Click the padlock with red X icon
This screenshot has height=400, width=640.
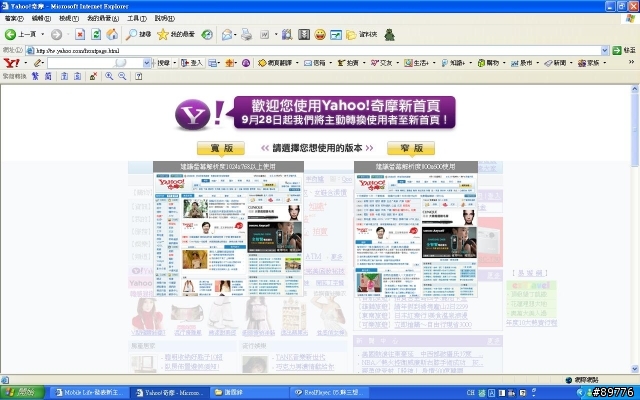point(93,76)
